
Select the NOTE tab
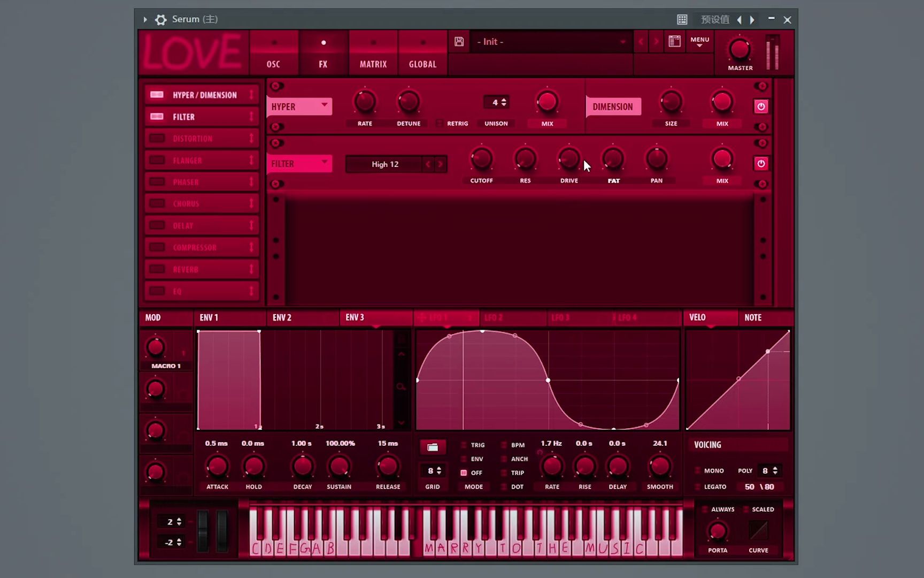[765, 317]
